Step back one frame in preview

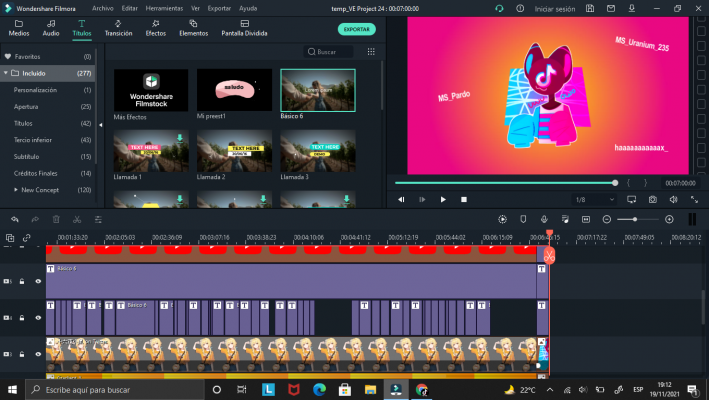[x=401, y=199]
